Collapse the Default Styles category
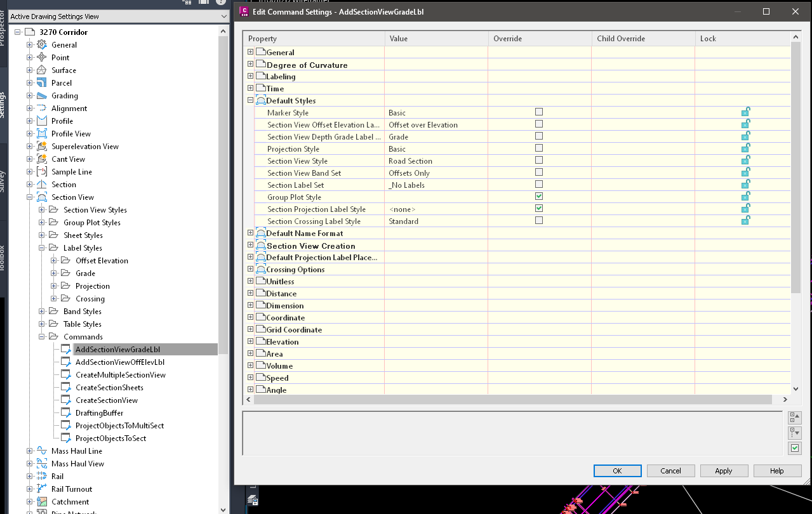The height and width of the screenshot is (514, 812). (x=250, y=100)
